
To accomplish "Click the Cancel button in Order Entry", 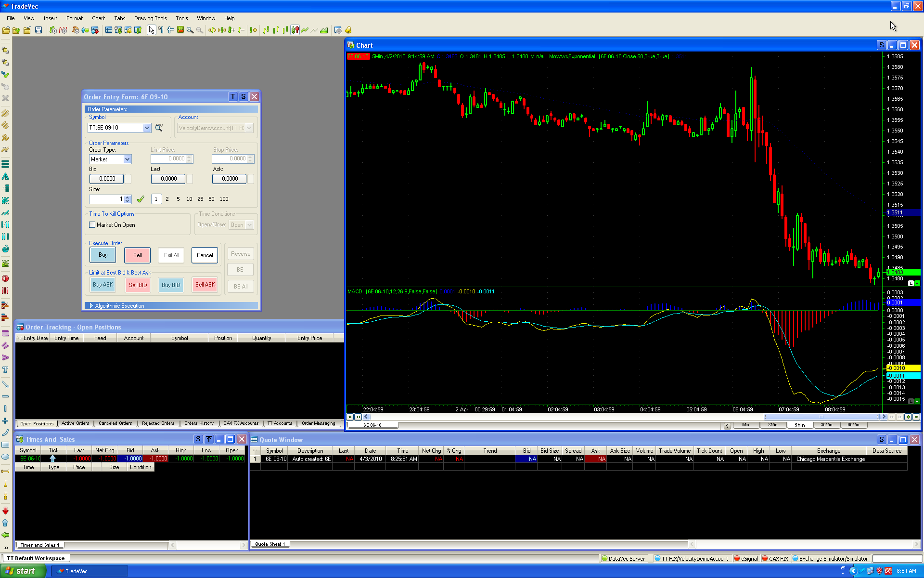I will pos(205,255).
